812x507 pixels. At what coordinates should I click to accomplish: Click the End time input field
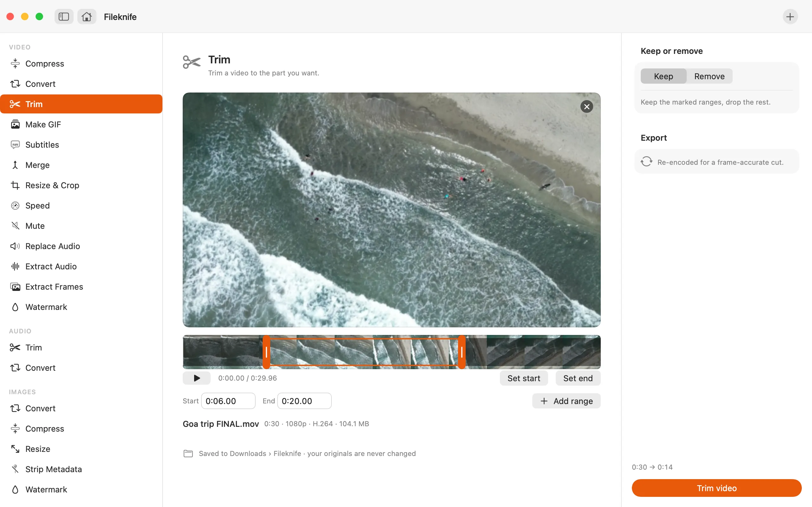click(304, 401)
